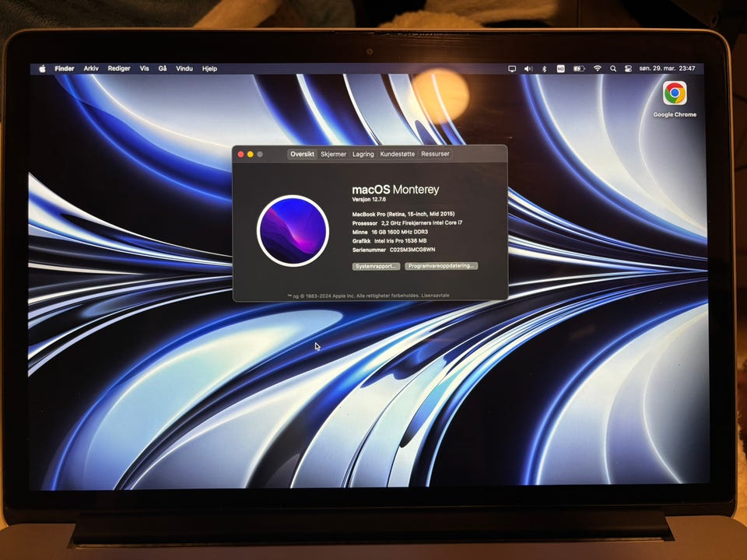This screenshot has width=747, height=560.
Task: Open the Arkiv menu
Action: [x=91, y=68]
